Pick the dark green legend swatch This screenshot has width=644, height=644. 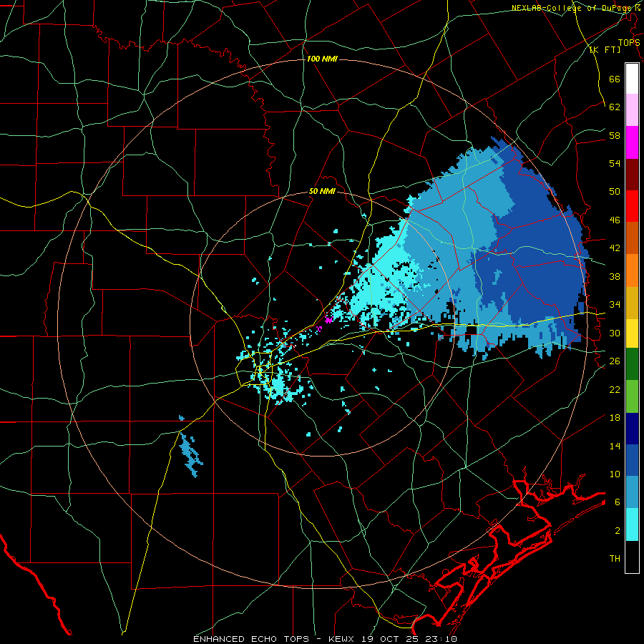[632, 364]
